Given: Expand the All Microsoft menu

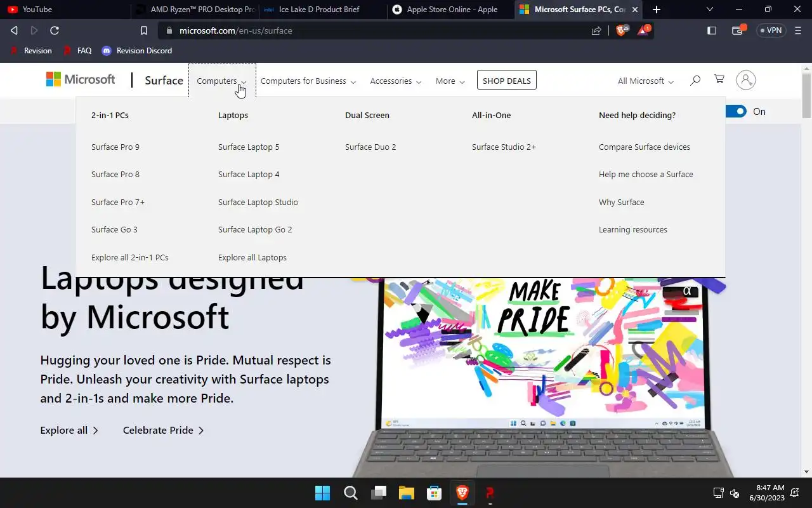Looking at the screenshot, I should coord(646,81).
